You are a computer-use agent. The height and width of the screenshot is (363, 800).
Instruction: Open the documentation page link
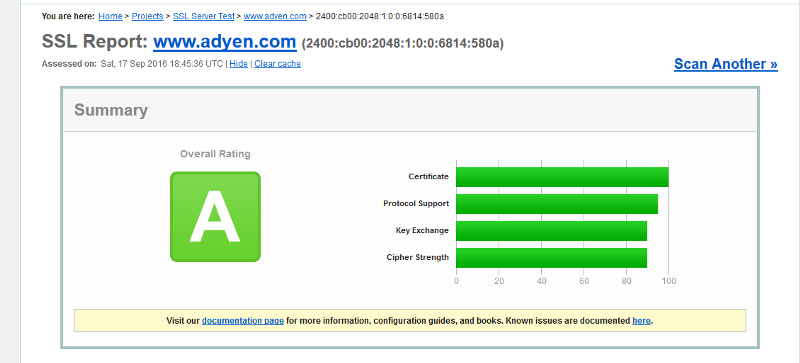(x=243, y=321)
